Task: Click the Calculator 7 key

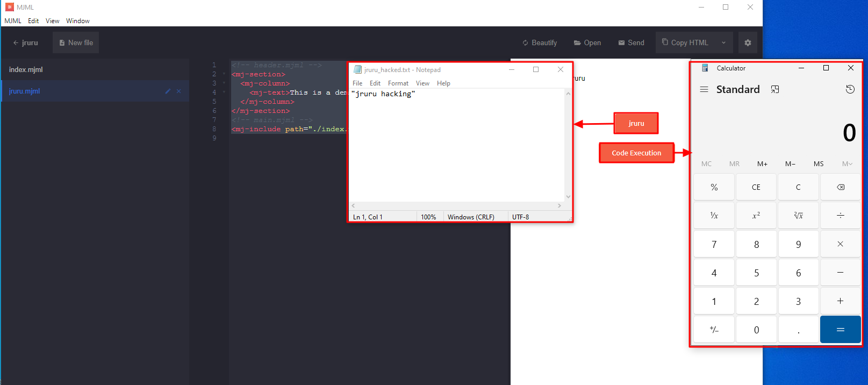Action: point(714,244)
